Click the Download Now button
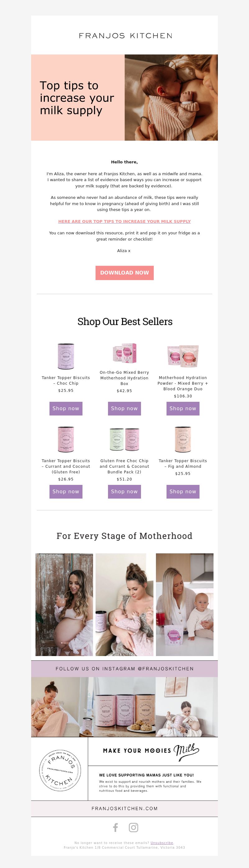 [124, 273]
